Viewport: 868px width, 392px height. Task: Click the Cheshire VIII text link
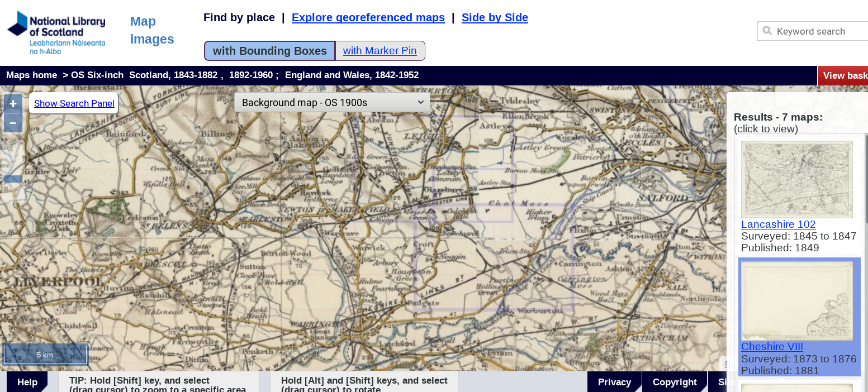[771, 346]
